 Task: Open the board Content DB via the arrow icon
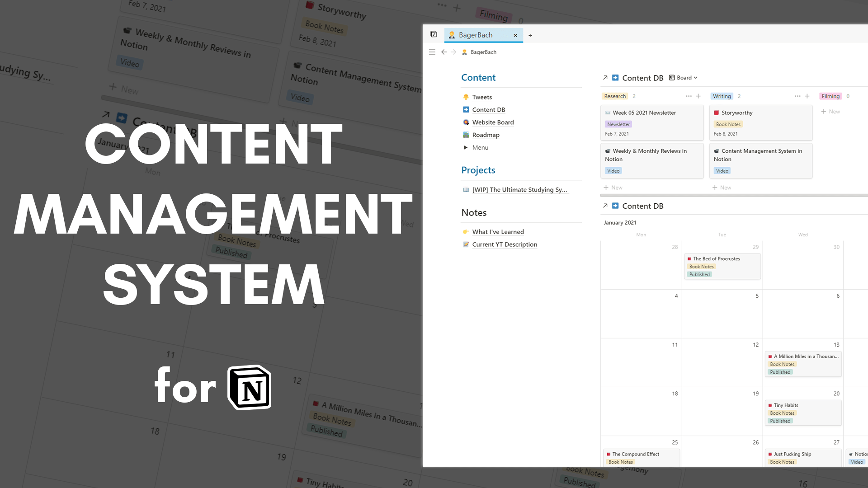(x=605, y=78)
